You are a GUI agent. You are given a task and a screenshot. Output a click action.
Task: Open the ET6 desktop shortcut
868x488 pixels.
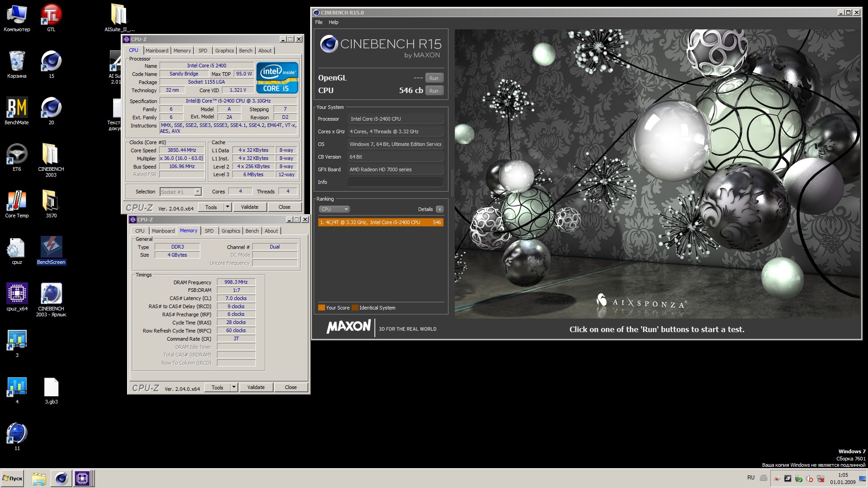pos(17,158)
